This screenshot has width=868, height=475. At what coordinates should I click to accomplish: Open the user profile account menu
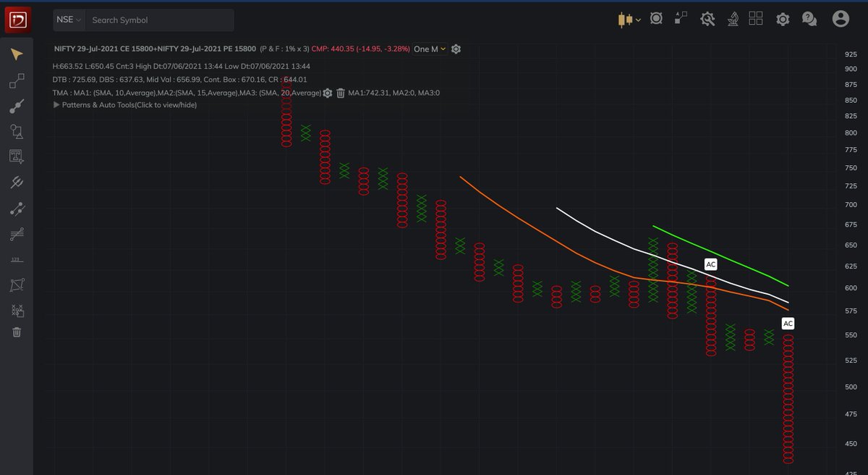838,20
